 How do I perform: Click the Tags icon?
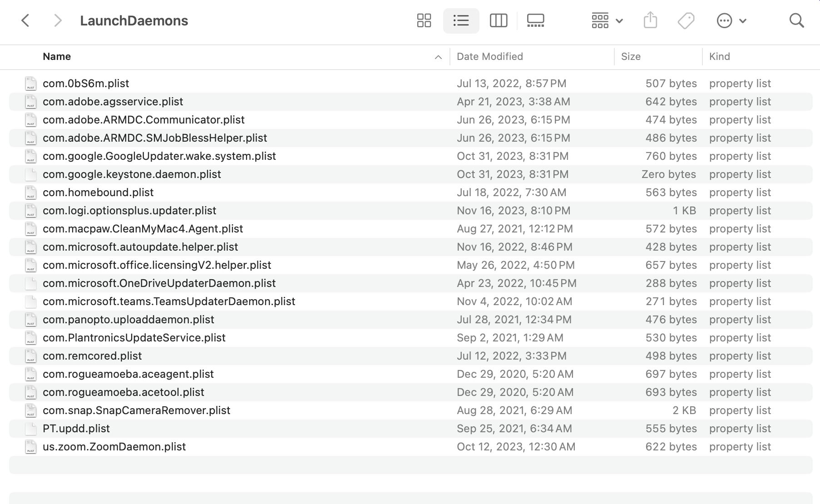point(686,20)
